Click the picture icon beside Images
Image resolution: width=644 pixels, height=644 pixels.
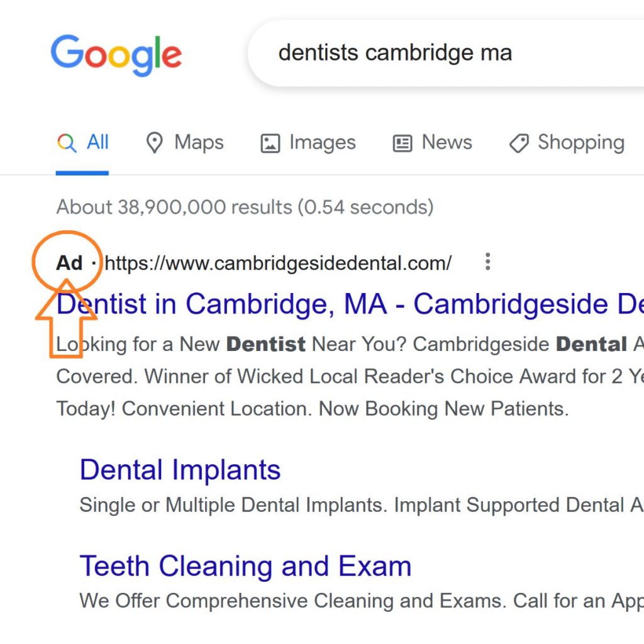click(x=270, y=143)
